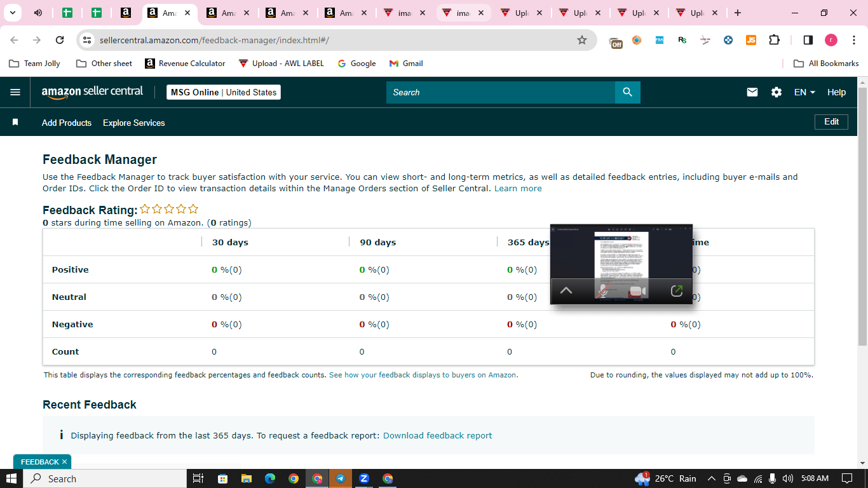The height and width of the screenshot is (488, 868).
Task: Click the Feedback Rating empty stars
Action: pyautogui.click(x=169, y=209)
